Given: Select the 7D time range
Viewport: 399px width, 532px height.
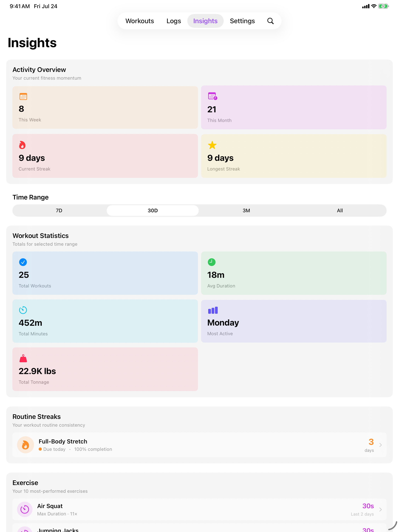Looking at the screenshot, I should tap(59, 211).
